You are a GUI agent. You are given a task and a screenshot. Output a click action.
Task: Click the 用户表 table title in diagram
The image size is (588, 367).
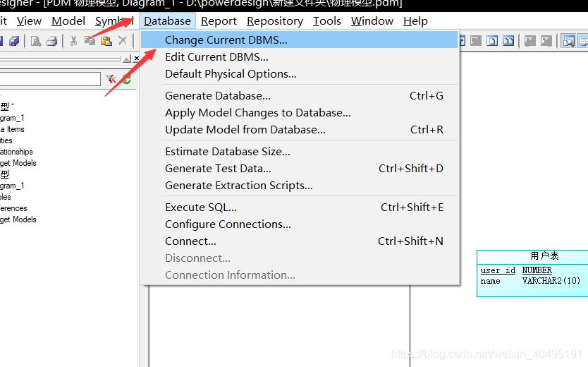point(544,256)
